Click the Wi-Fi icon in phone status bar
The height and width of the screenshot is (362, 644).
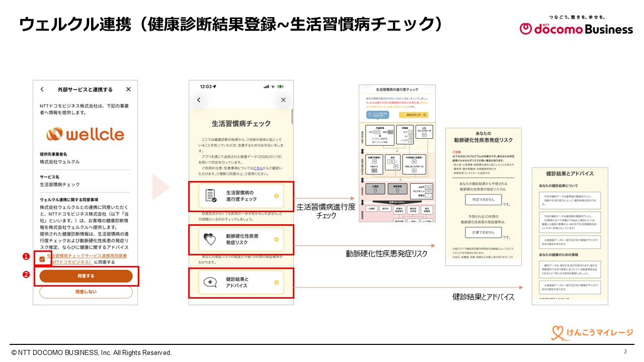pyautogui.click(x=273, y=86)
